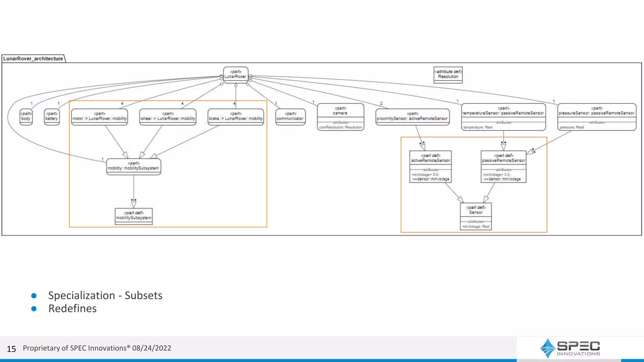
Task: Click the Resolution attribute def block
Action: tap(448, 75)
